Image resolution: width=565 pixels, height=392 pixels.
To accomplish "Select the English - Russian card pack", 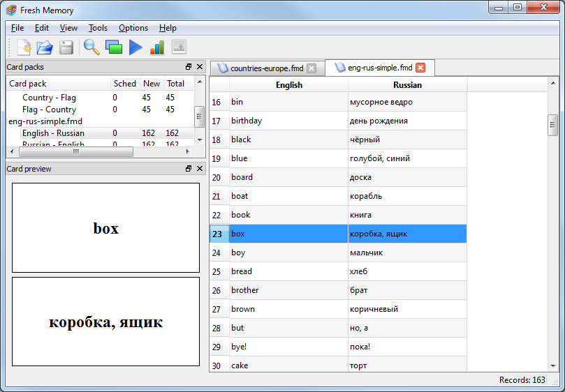I will pyautogui.click(x=53, y=133).
